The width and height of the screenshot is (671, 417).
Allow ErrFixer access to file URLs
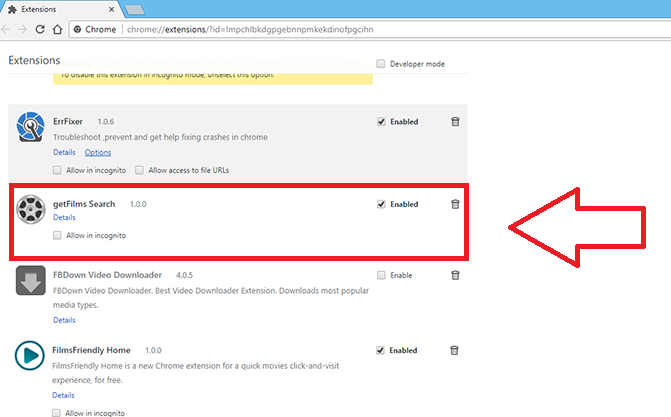coord(139,170)
